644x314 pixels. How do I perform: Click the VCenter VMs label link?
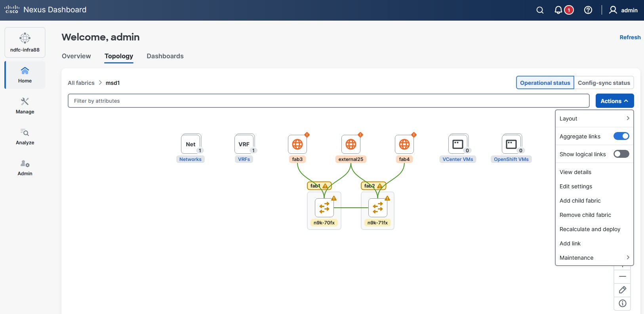pos(458,159)
